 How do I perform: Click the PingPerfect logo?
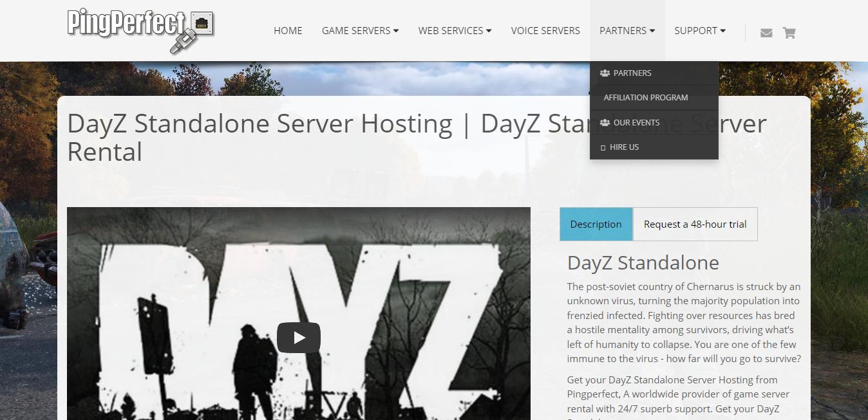tap(141, 30)
